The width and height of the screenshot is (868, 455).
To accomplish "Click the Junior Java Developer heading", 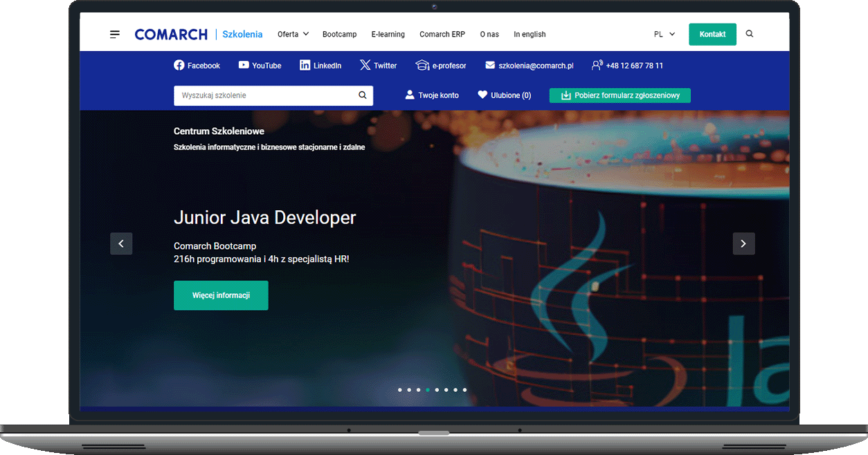I will [x=265, y=218].
